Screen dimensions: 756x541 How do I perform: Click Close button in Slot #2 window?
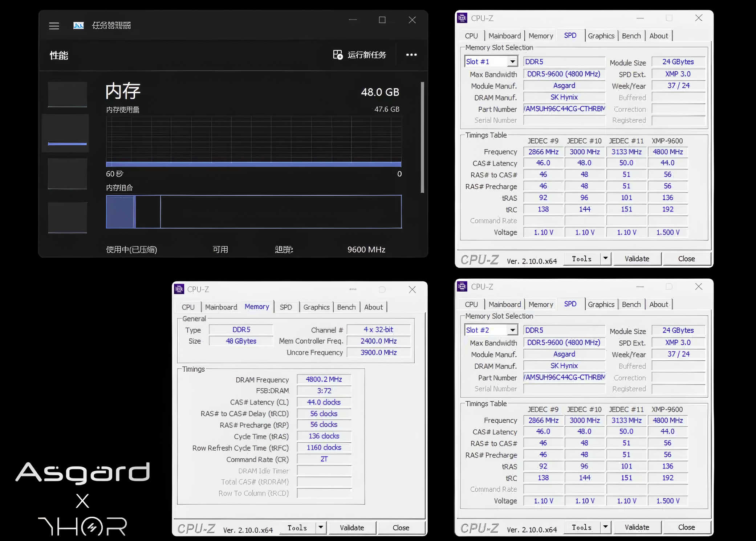pyautogui.click(x=686, y=527)
